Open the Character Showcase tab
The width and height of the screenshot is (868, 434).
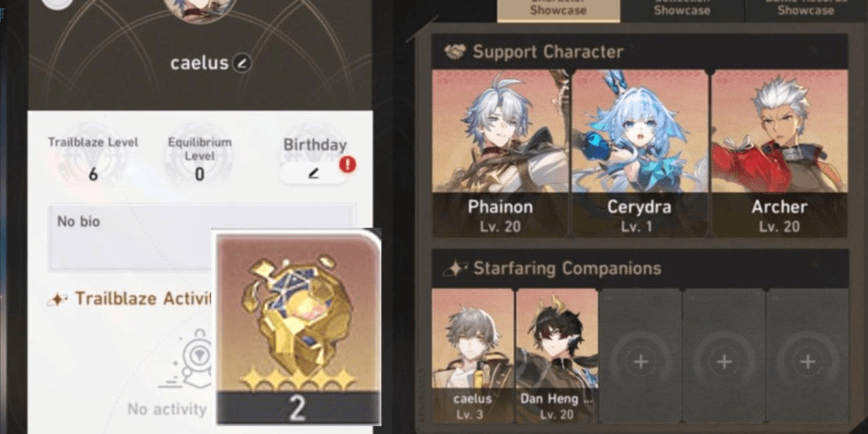point(558,10)
